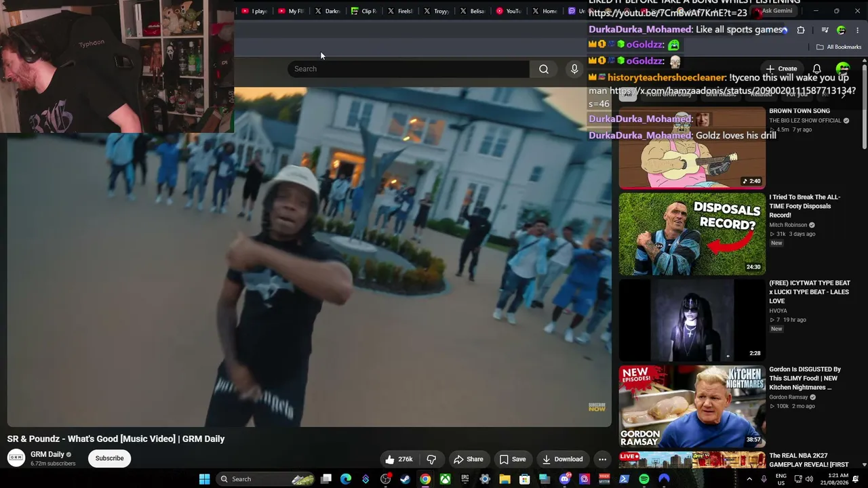Save the video to a playlist
The height and width of the screenshot is (488, 868).
pyautogui.click(x=513, y=459)
